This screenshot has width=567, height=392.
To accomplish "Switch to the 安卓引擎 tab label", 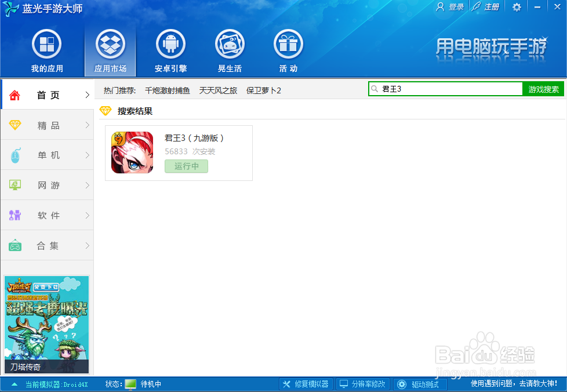I will tap(170, 68).
